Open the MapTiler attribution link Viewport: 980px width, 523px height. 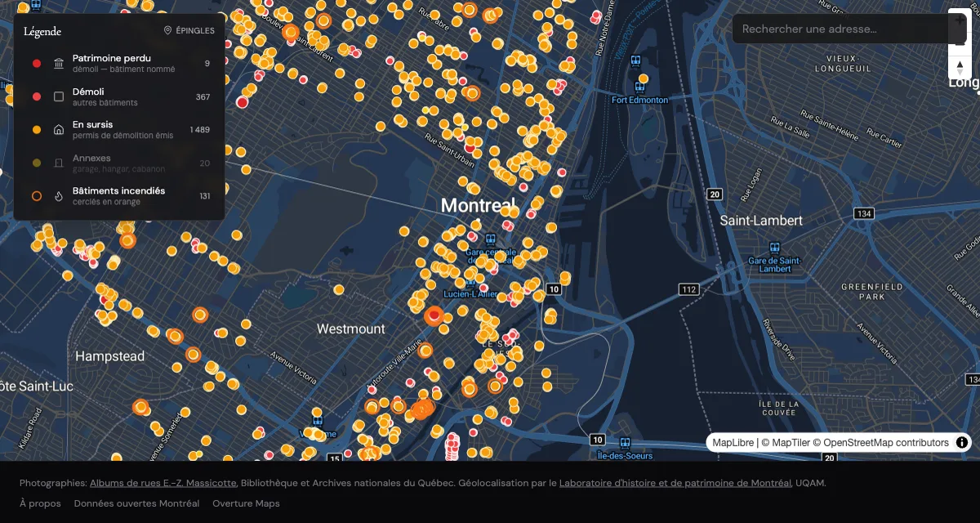tap(785, 443)
